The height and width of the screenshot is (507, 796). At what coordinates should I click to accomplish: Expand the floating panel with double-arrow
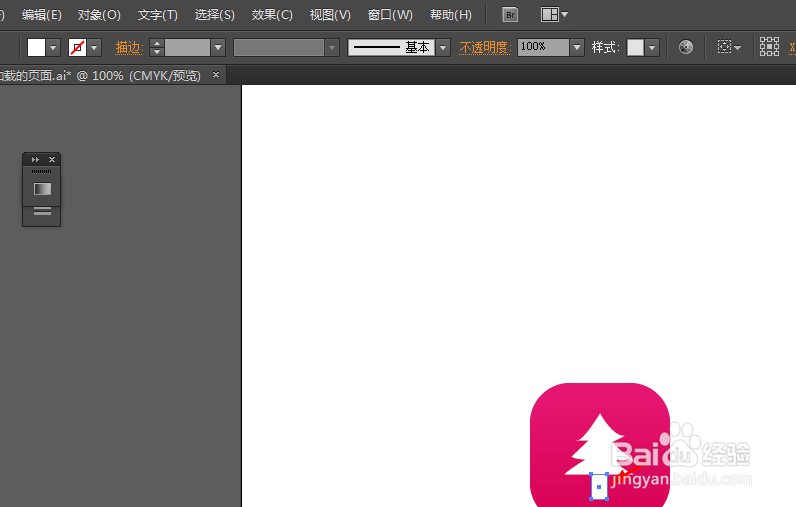[x=35, y=159]
